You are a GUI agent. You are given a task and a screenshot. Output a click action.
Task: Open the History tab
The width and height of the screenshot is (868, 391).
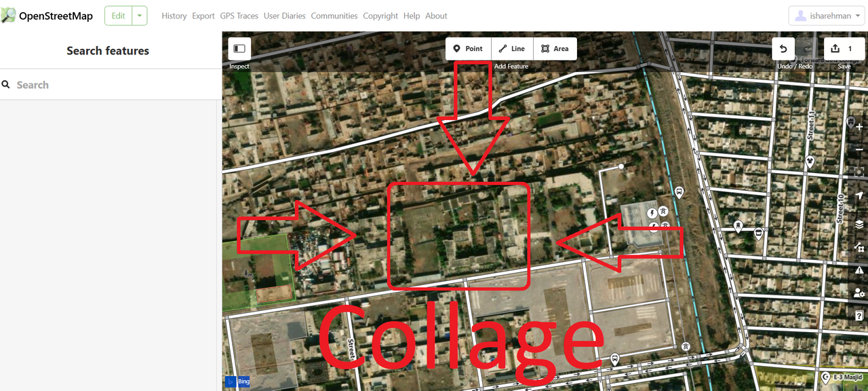174,16
